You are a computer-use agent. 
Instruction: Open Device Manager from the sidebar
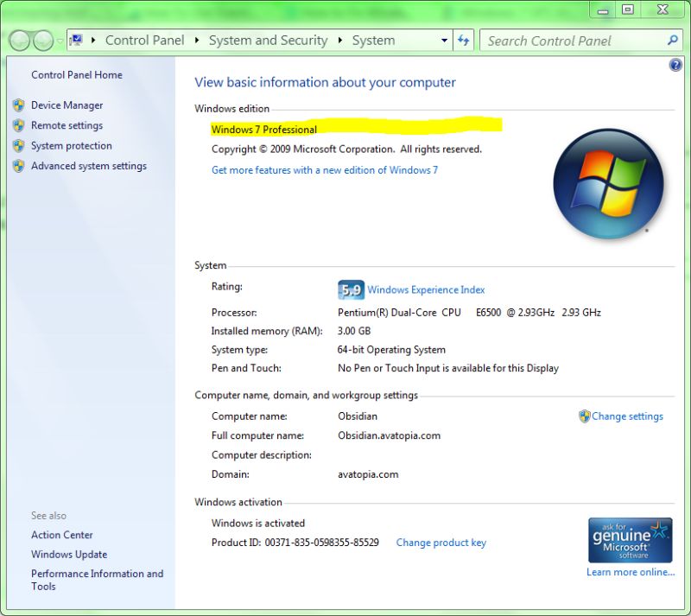pos(68,105)
